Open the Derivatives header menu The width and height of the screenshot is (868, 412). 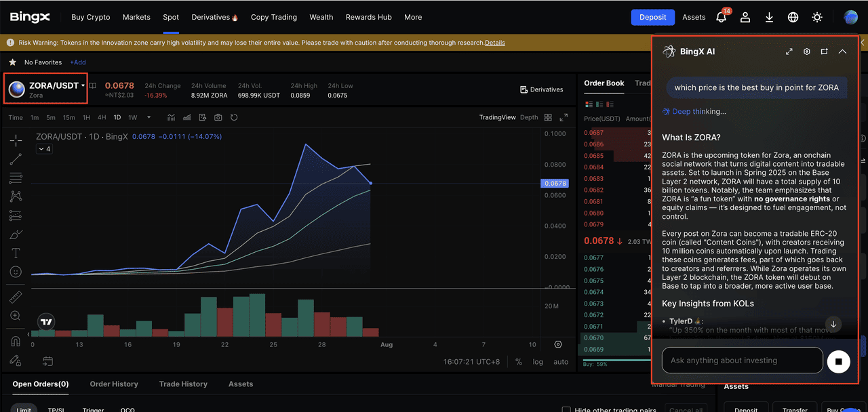[215, 17]
